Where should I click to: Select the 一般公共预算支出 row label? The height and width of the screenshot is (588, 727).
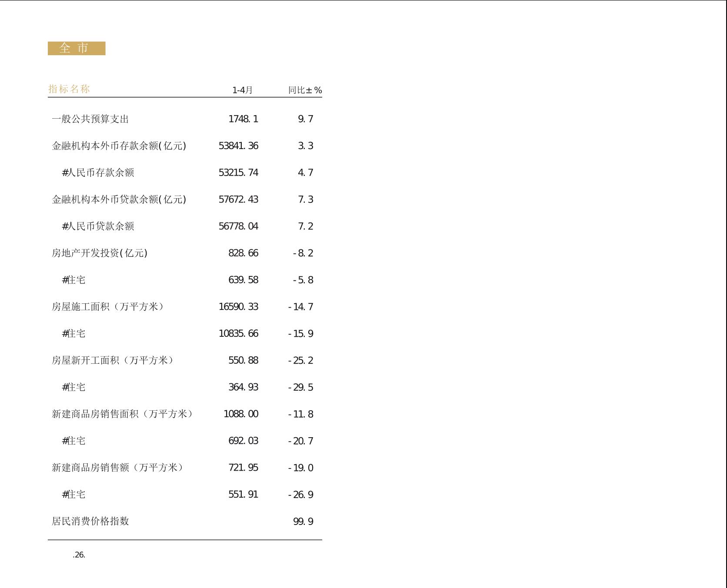click(x=90, y=119)
